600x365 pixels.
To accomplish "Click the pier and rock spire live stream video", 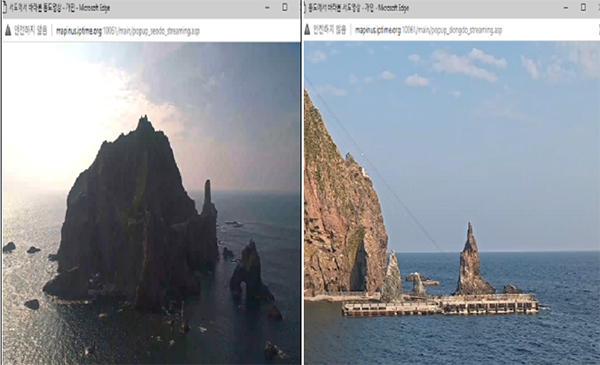I will [452, 203].
